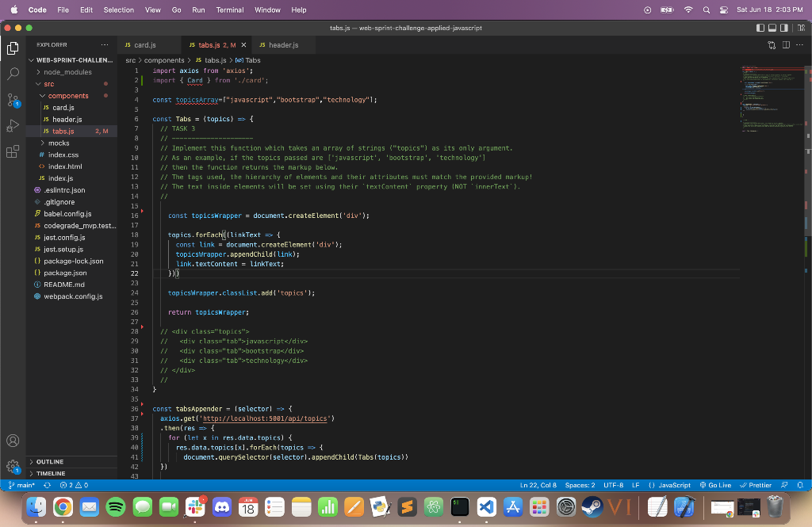Expand the OUTLINE section

[49, 462]
